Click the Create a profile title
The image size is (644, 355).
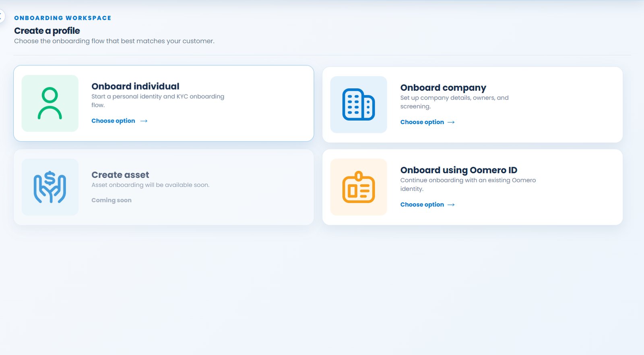pos(47,31)
